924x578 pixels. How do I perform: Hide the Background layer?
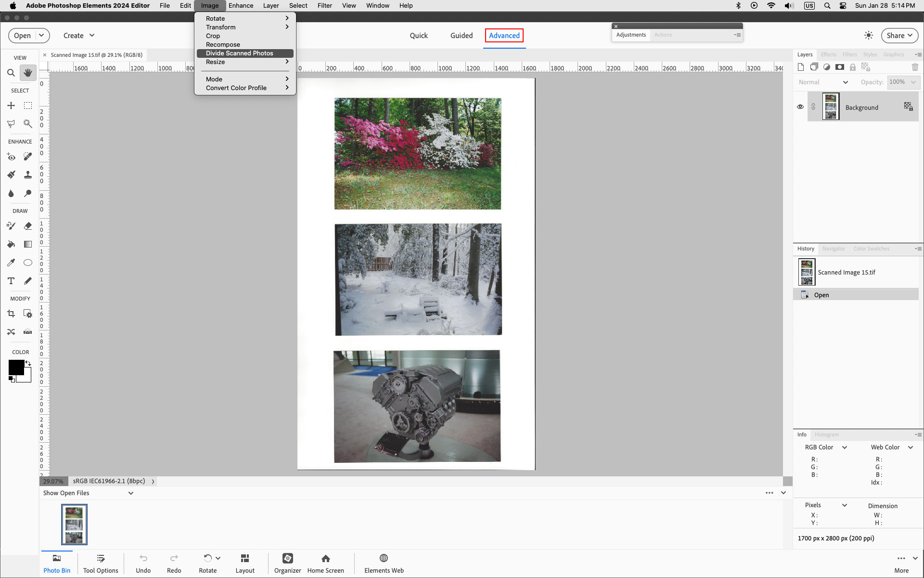pyautogui.click(x=800, y=106)
